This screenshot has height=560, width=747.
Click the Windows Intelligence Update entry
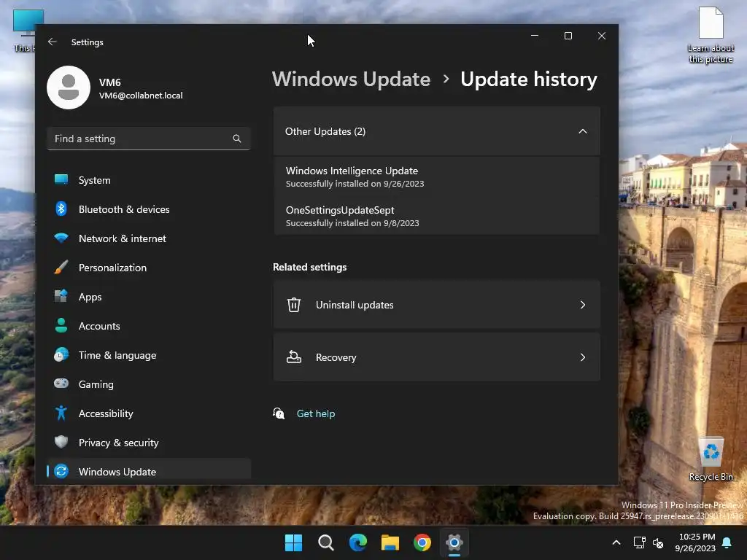click(436, 176)
